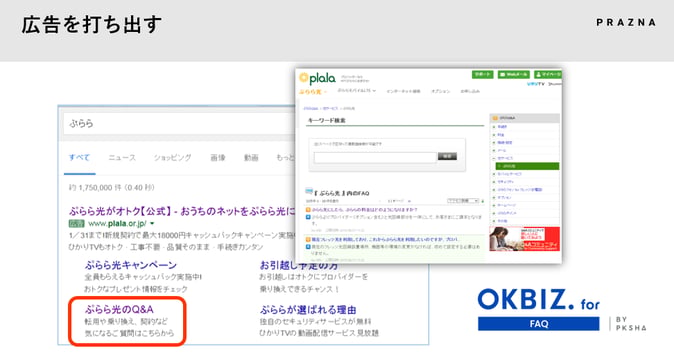Click the plala logo in the website header
Viewport: 674px width, 364px height.
pos(317,78)
